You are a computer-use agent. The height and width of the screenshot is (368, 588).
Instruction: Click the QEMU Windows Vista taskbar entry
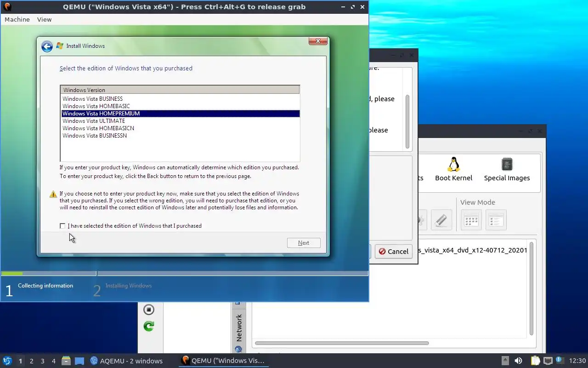click(223, 361)
